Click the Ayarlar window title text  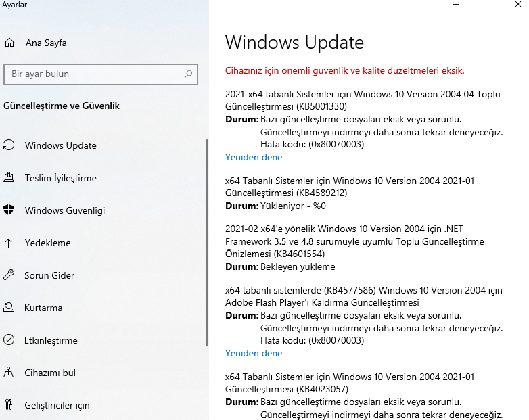click(14, 5)
